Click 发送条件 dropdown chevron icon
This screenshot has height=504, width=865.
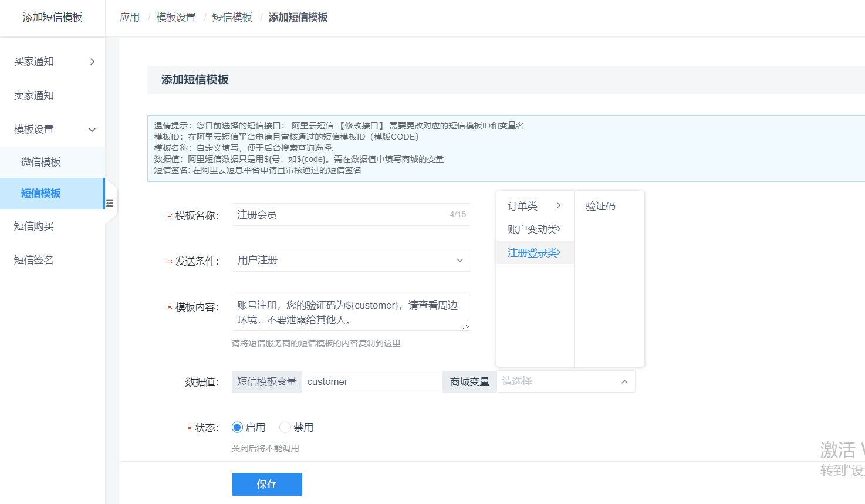pos(460,261)
